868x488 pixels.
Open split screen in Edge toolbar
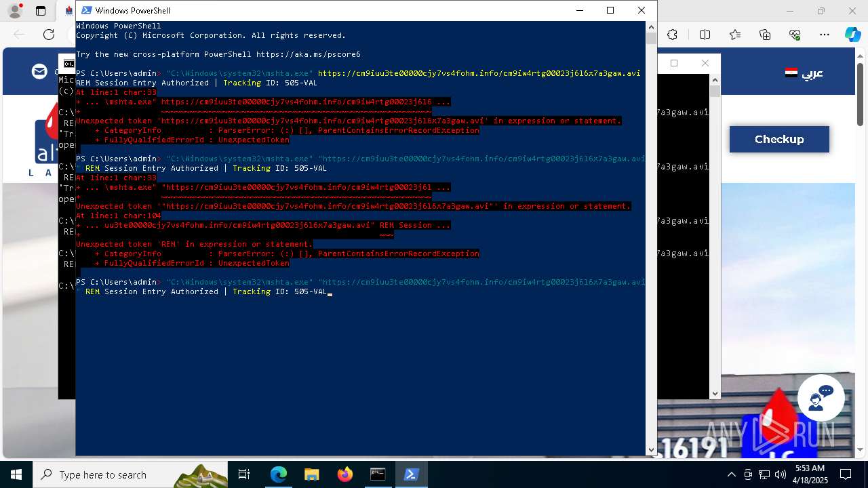click(705, 35)
